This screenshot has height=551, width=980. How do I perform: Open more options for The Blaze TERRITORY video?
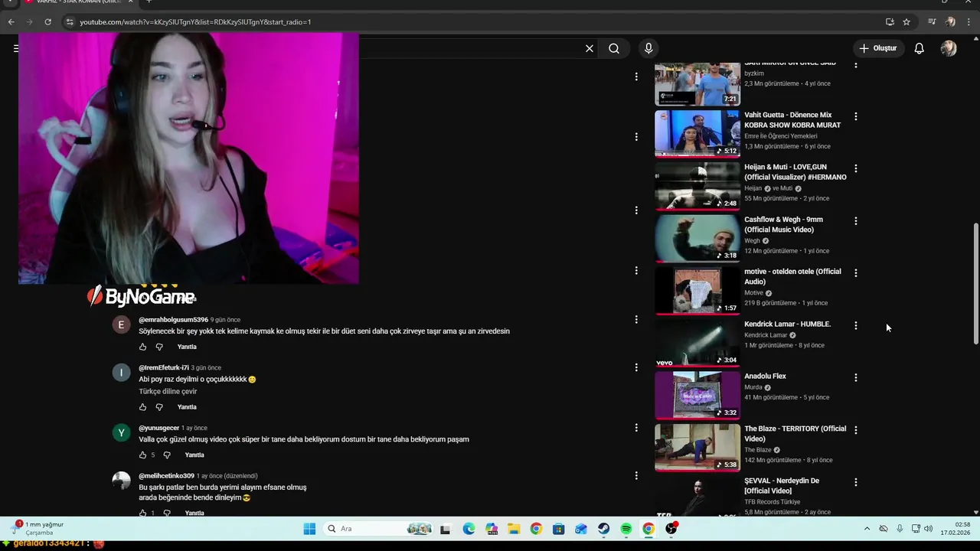856,430
